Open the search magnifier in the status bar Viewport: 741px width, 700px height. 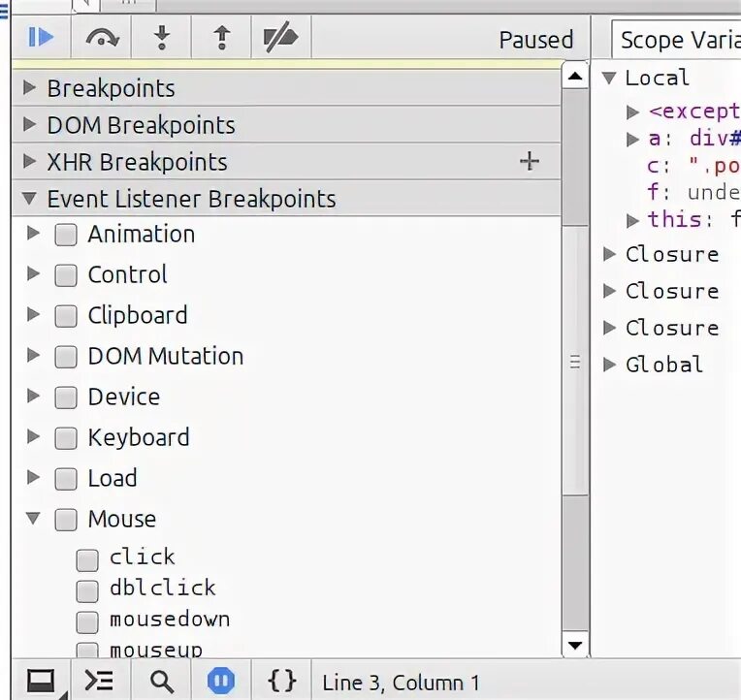point(162,682)
